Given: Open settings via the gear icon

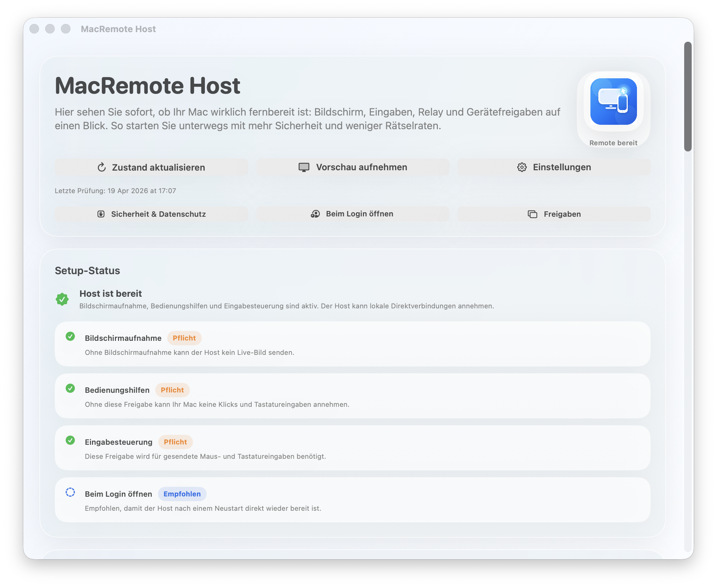Looking at the screenshot, I should pyautogui.click(x=521, y=167).
